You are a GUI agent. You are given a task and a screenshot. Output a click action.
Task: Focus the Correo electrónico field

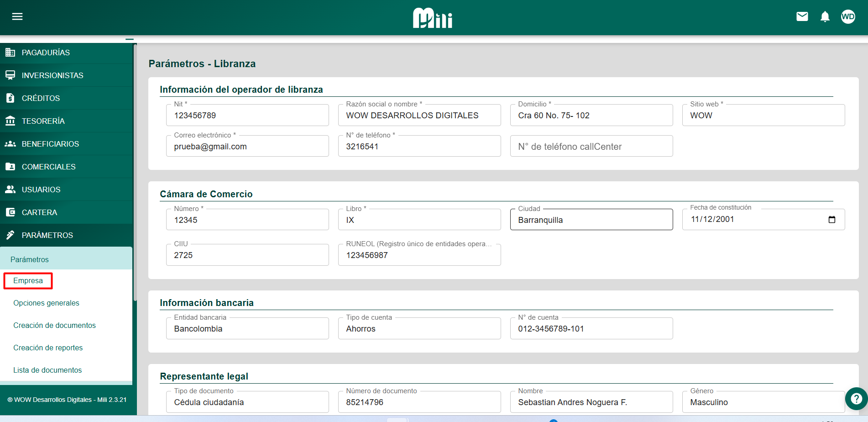pos(247,147)
